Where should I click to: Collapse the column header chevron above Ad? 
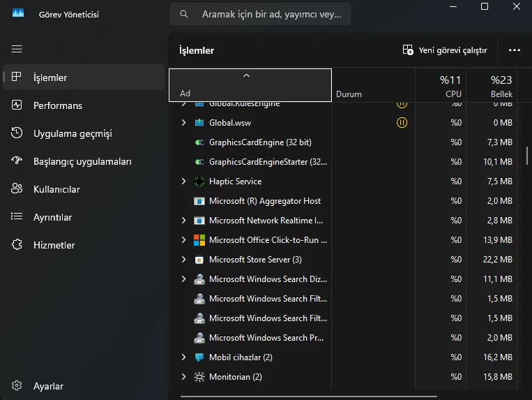(x=246, y=75)
